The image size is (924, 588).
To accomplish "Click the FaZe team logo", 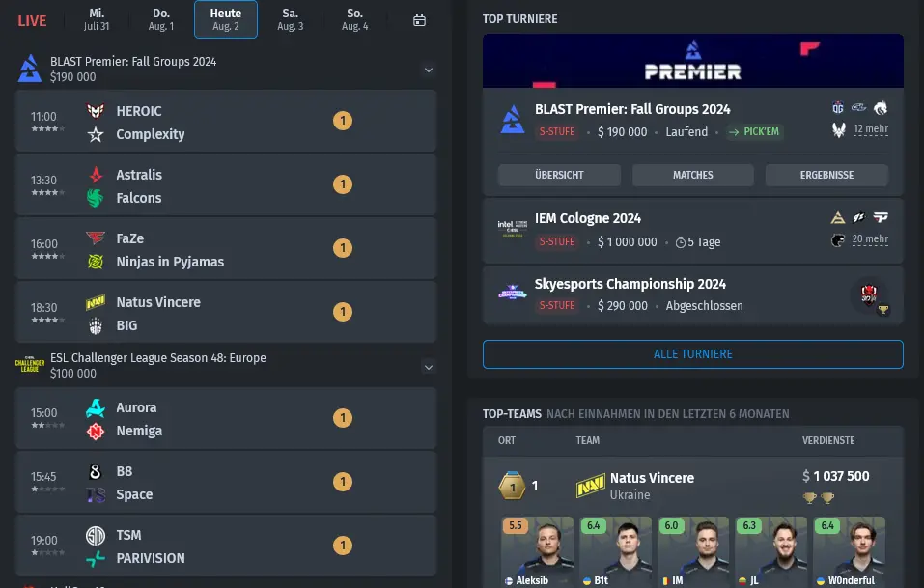I will 96,238.
